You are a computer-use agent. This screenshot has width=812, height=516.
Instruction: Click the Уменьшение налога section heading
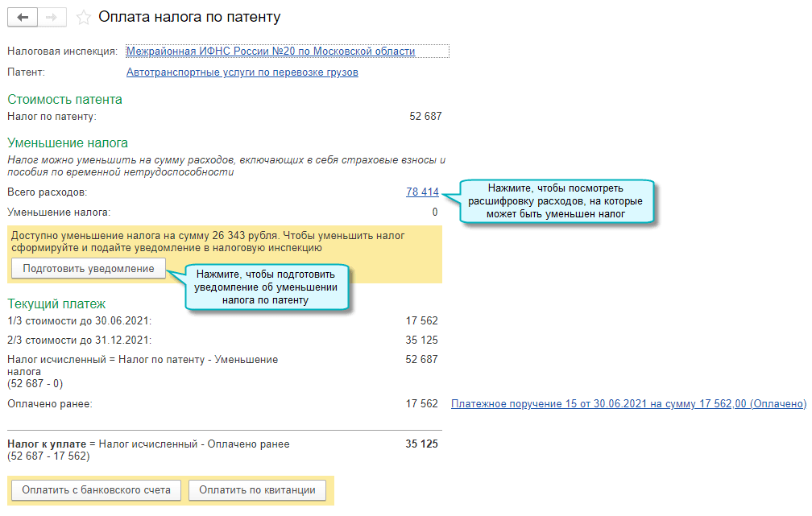point(68,143)
